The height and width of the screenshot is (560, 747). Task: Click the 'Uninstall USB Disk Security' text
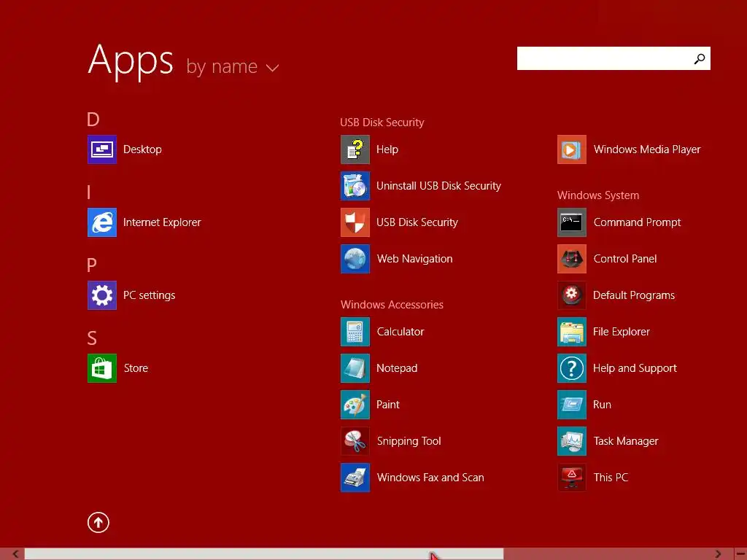438,186
